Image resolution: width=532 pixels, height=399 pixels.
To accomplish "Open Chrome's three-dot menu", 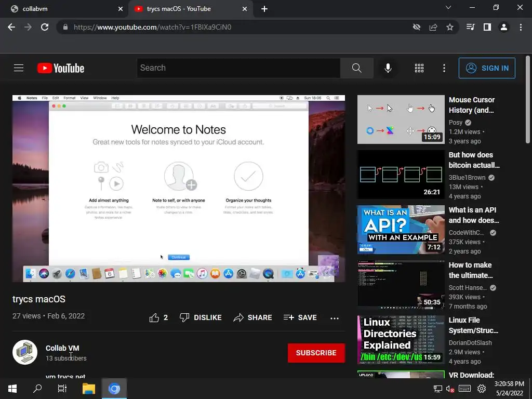I will click(x=521, y=27).
